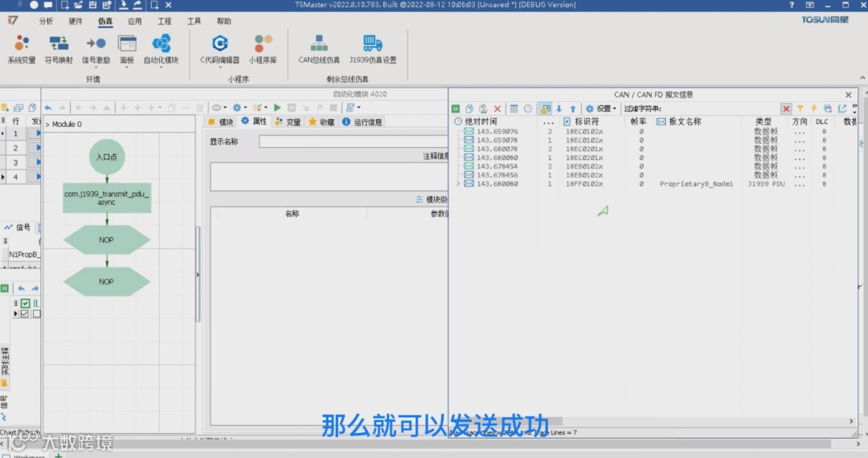This screenshot has width=868, height=458.
Task: Open the 工具 ribbon tab
Action: (x=194, y=21)
